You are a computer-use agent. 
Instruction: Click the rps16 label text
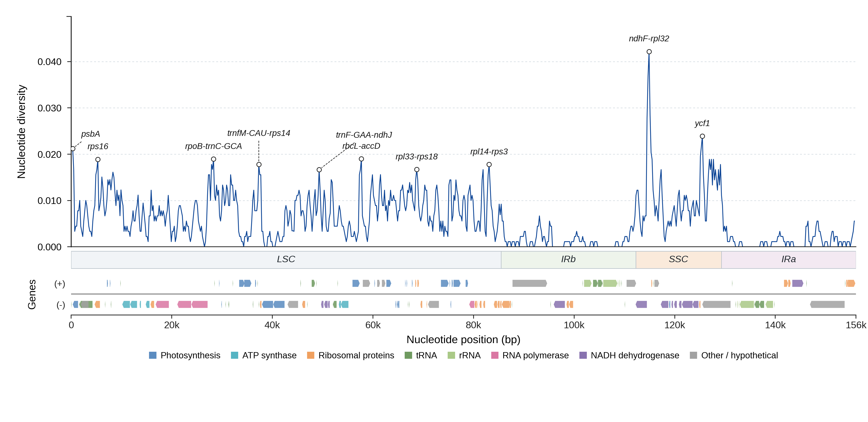[x=98, y=147]
